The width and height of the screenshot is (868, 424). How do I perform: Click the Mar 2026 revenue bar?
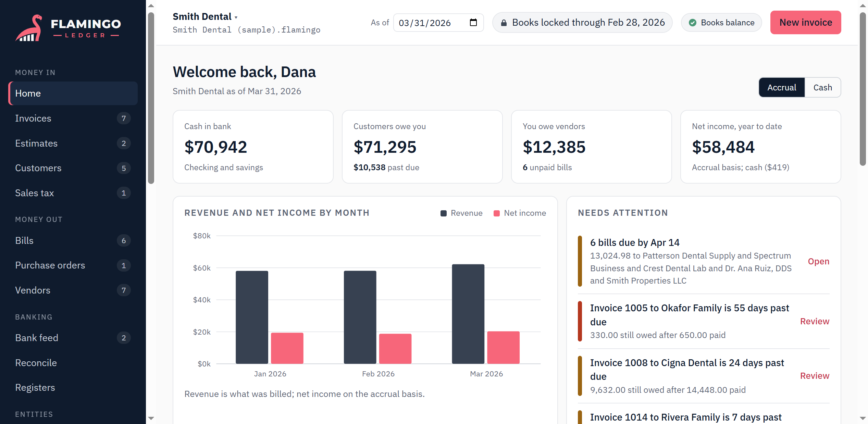pos(468,314)
